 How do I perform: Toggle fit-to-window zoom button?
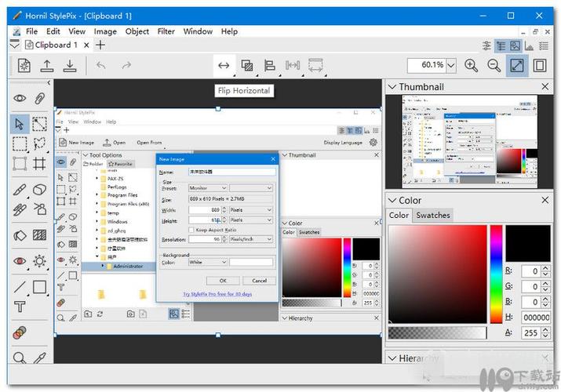coord(517,65)
